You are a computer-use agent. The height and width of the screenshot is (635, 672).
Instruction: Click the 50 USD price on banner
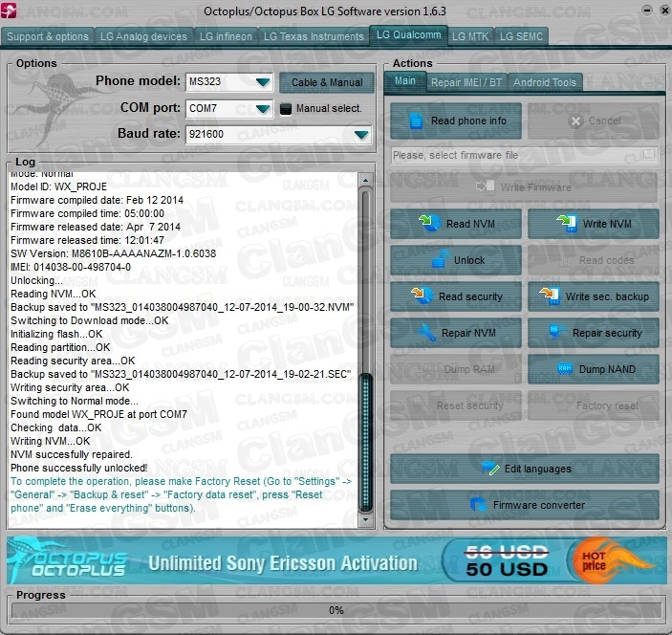tap(507, 569)
